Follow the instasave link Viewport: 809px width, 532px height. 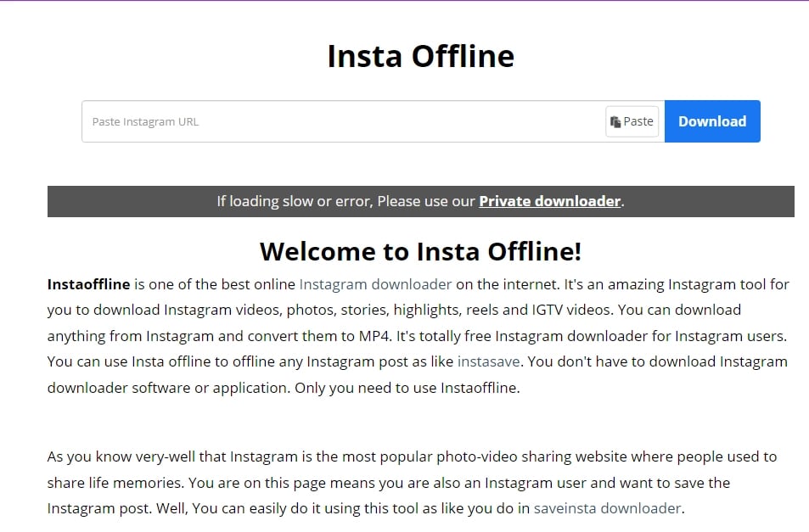[x=488, y=362]
